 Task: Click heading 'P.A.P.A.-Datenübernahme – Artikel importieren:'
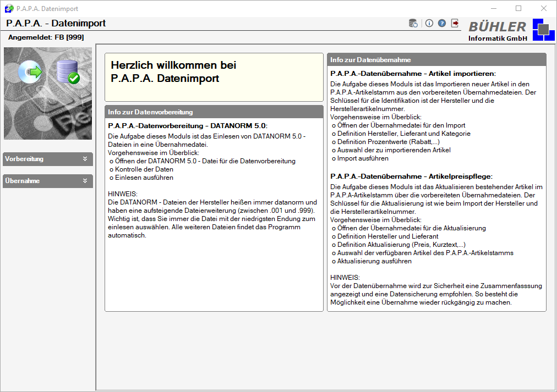tap(413, 74)
